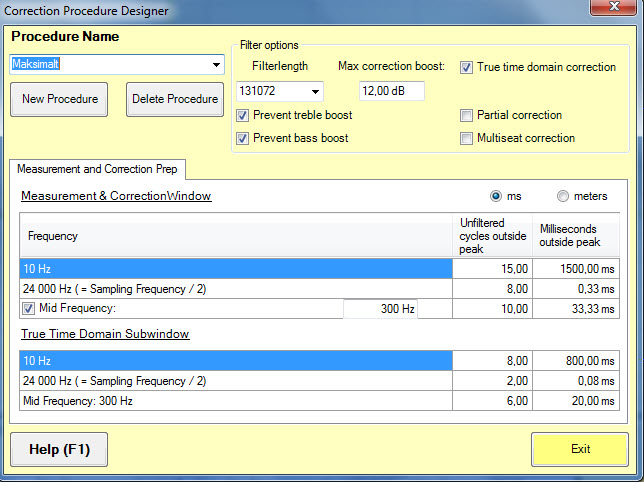
Task: Click the yellow Exit button
Action: pyautogui.click(x=580, y=449)
